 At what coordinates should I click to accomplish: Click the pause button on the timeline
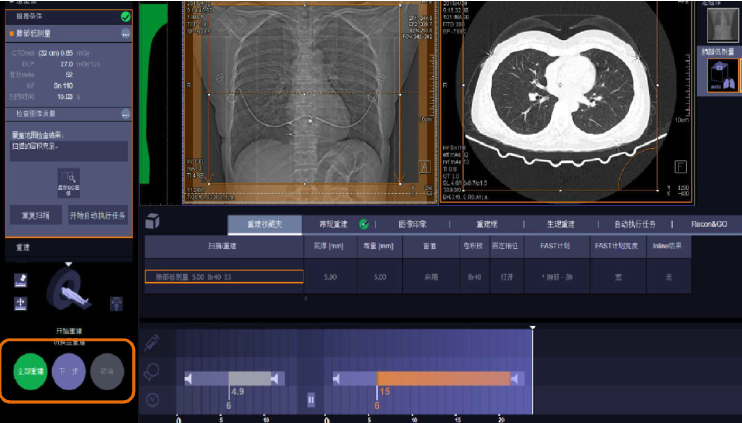311,400
